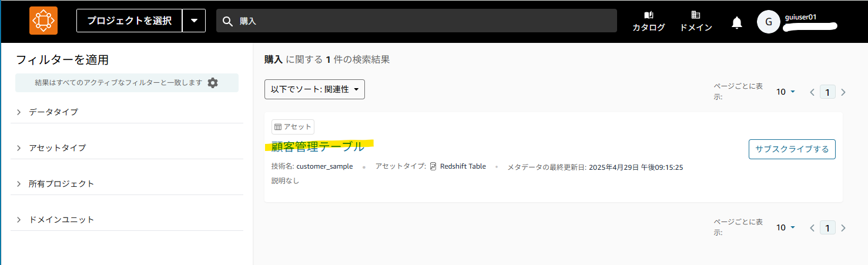The width and height of the screenshot is (868, 265).
Task: Click the metadata date 2025年4月29日 午後09:15:25
Action: click(x=635, y=167)
